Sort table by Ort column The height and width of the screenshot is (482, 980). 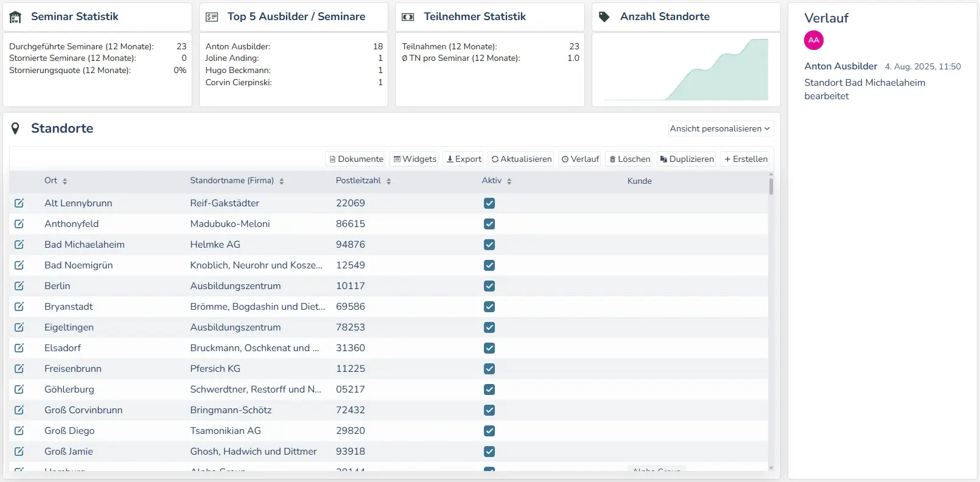click(55, 181)
